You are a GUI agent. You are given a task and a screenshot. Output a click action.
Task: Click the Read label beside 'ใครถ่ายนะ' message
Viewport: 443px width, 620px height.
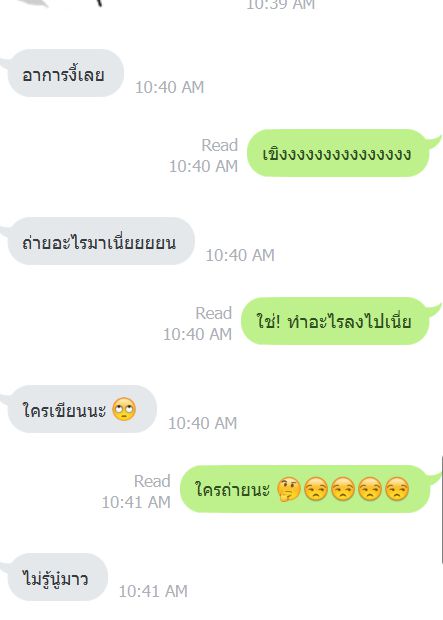pyautogui.click(x=152, y=481)
